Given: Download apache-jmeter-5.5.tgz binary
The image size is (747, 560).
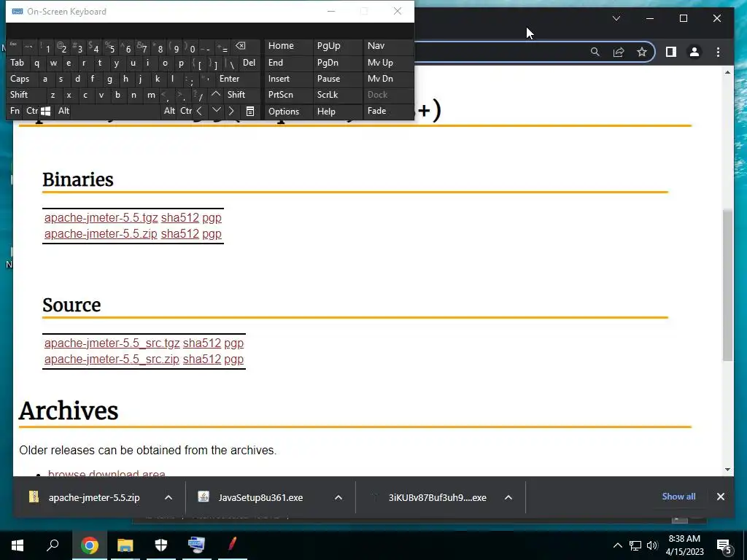Looking at the screenshot, I should pos(101,217).
